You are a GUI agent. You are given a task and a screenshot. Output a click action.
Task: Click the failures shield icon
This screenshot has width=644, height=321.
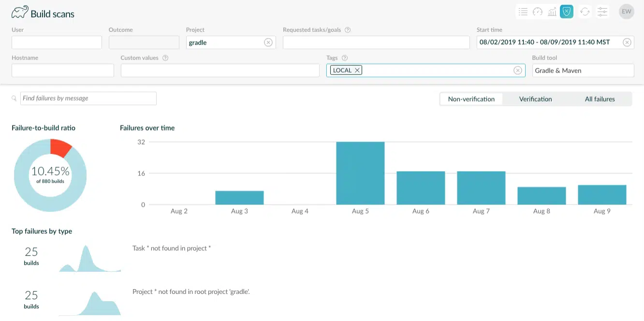point(567,12)
